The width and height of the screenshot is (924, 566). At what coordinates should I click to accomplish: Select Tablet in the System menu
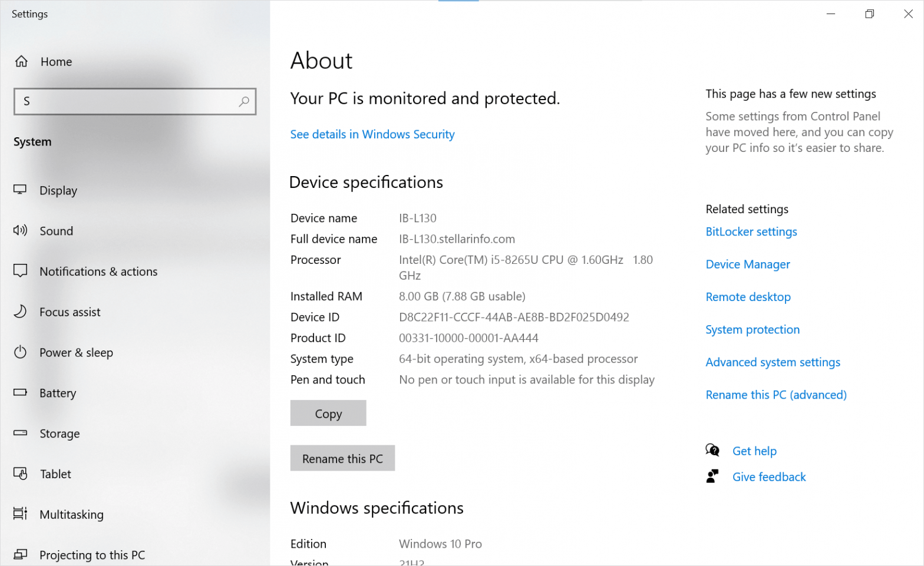(x=55, y=474)
